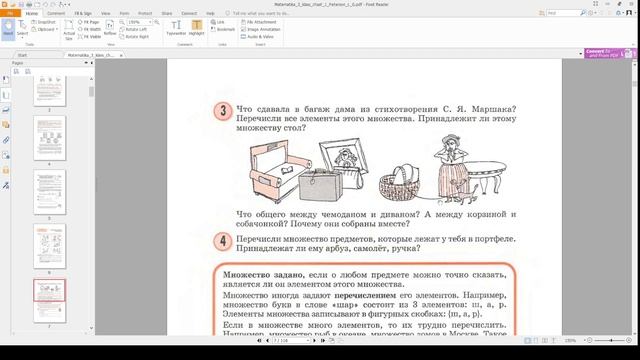Viewport: 640px width, 360px height.
Task: Enlarge page thumbnails icon
Action: pos(16,71)
